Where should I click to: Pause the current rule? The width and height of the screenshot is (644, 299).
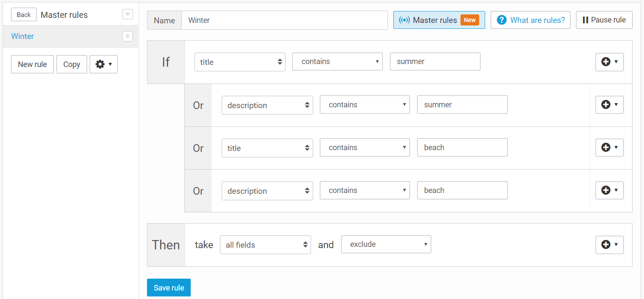pos(604,20)
